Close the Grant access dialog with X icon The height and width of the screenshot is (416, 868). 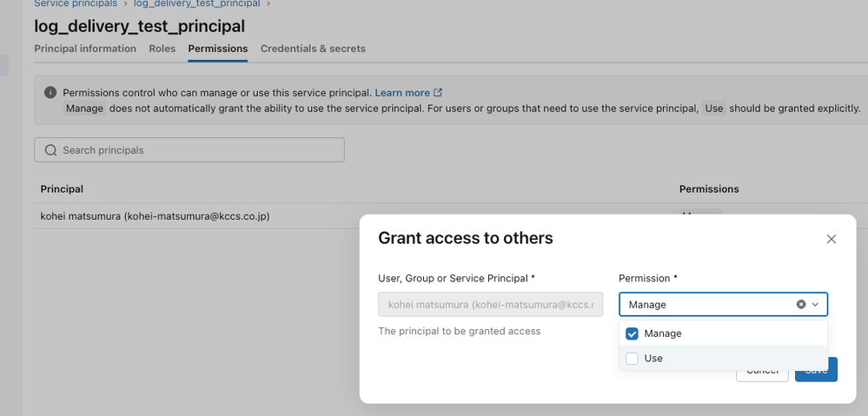[x=831, y=239]
